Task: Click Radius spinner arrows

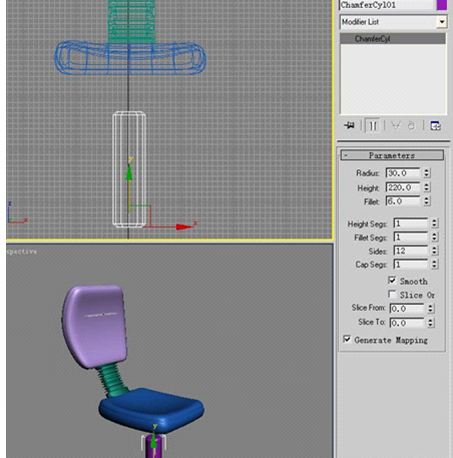Action: click(427, 173)
